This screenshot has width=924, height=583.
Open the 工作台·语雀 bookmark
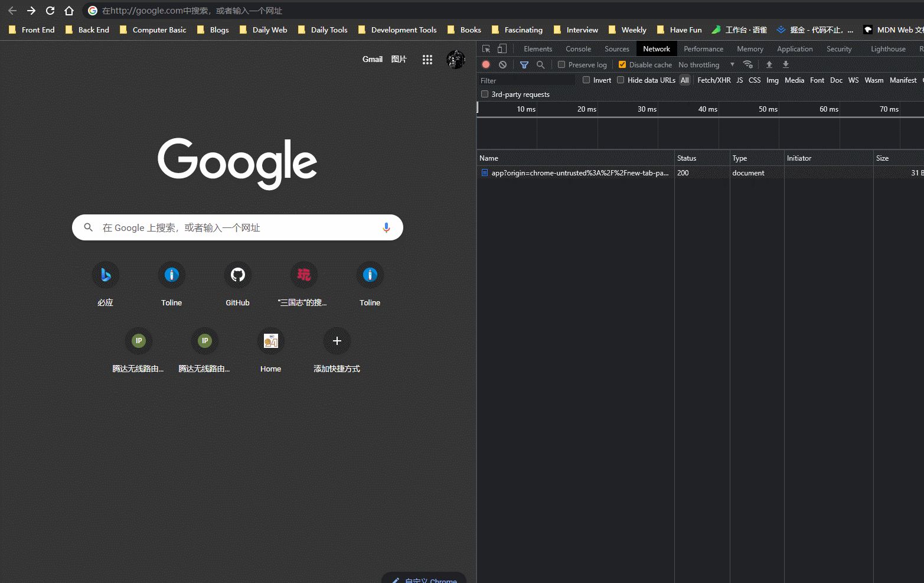point(740,30)
